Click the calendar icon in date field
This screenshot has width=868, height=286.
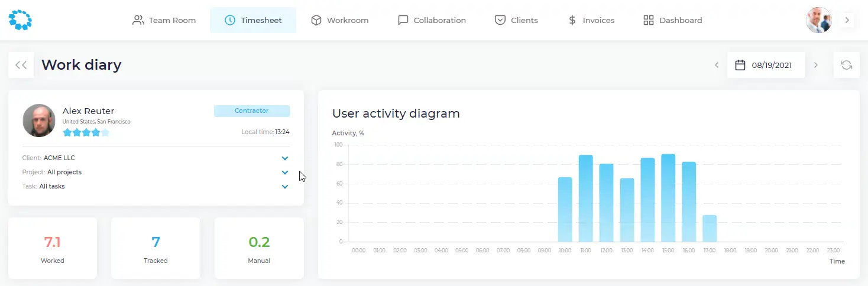740,65
